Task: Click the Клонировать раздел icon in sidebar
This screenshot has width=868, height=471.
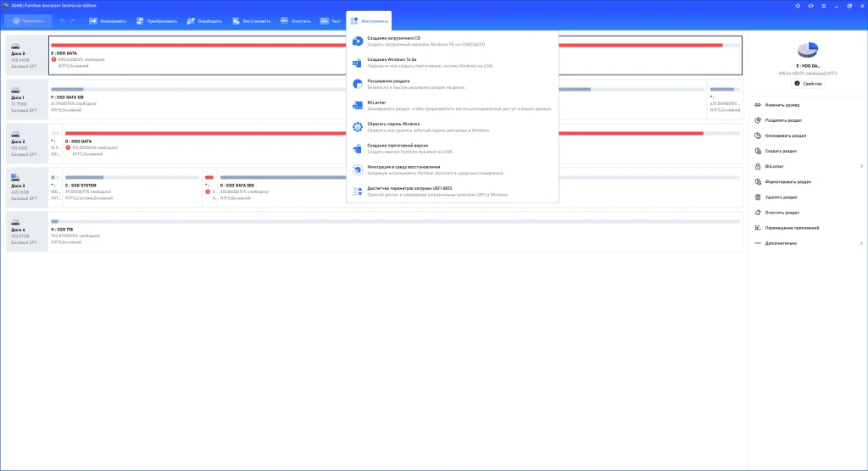Action: (x=758, y=136)
